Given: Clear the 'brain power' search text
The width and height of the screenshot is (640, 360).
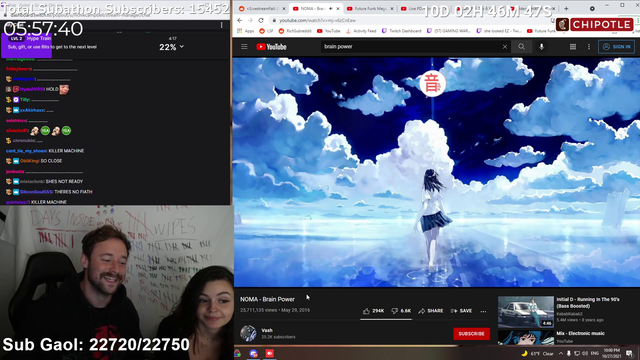Looking at the screenshot, I should pyautogui.click(x=504, y=47).
